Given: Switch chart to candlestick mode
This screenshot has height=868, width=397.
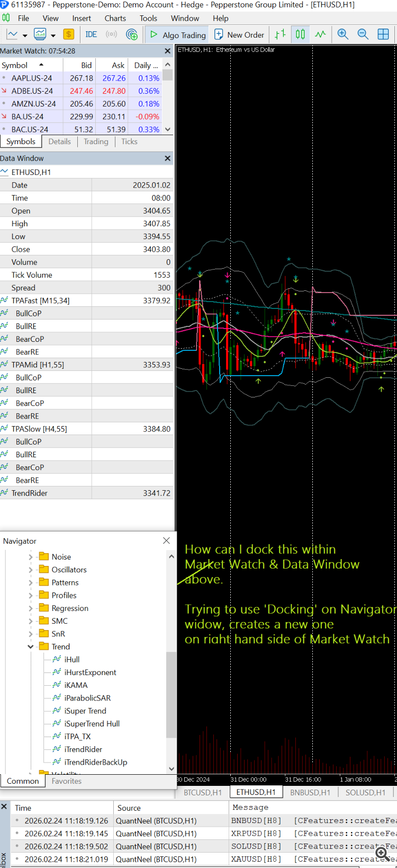Looking at the screenshot, I should pos(300,34).
